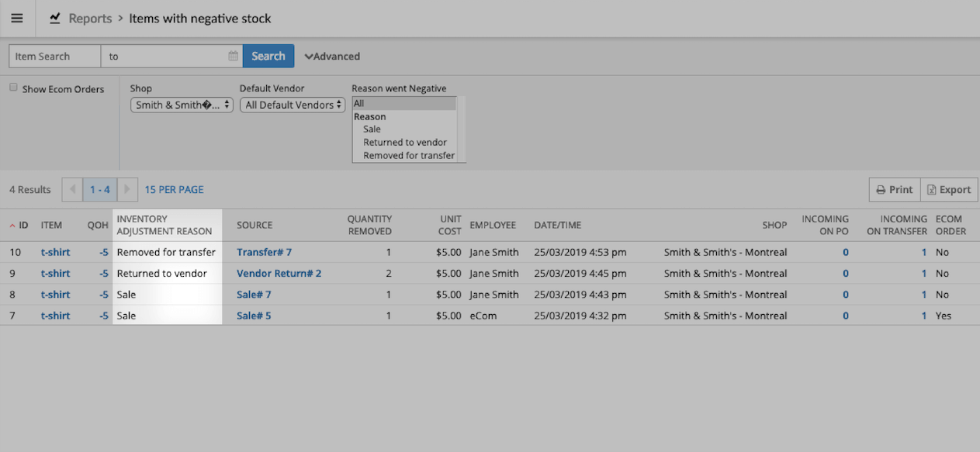Enable Show Ecom Orders checkbox
This screenshot has height=452, width=980.
(x=13, y=88)
